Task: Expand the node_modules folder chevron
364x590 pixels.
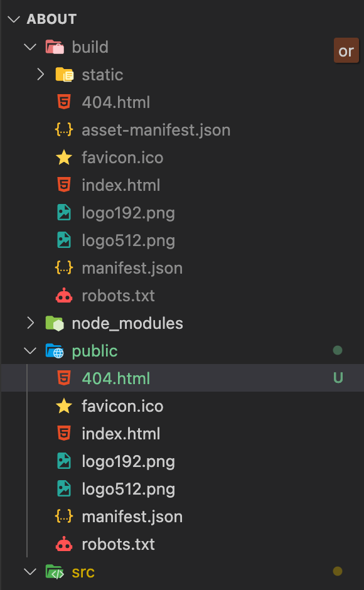Action: tap(31, 323)
